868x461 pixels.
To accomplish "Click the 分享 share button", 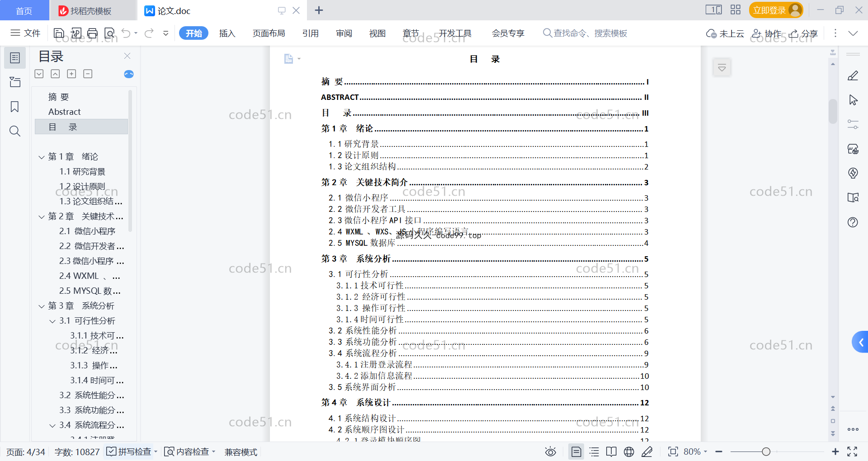I will [x=803, y=33].
